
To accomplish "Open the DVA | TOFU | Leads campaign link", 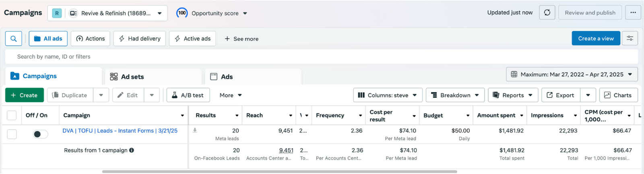I will tap(120, 130).
